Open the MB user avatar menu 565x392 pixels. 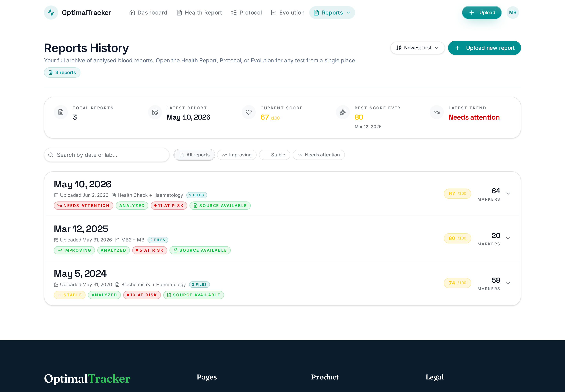513,13
